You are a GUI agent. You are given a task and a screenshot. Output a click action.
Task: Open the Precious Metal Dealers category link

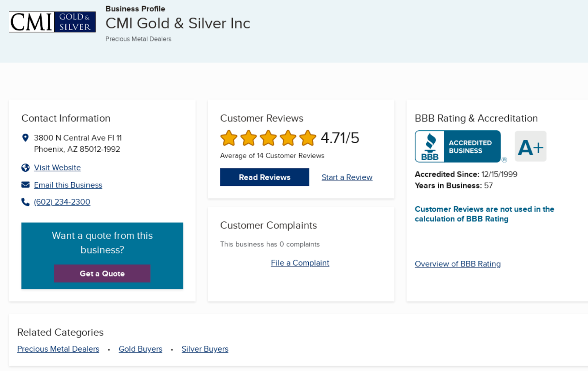[x=58, y=349]
